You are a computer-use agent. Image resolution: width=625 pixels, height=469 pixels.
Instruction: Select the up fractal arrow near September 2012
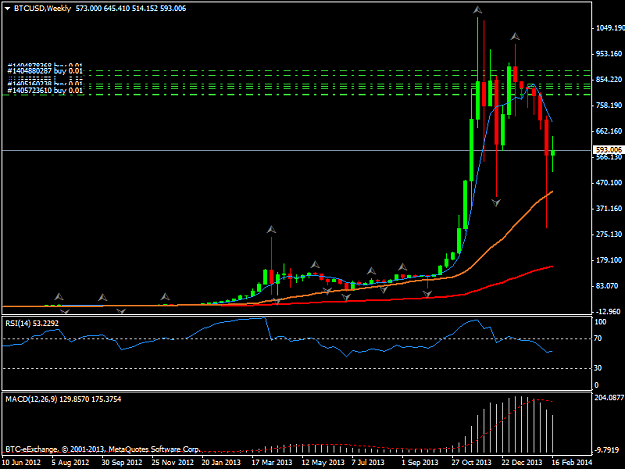click(x=103, y=298)
